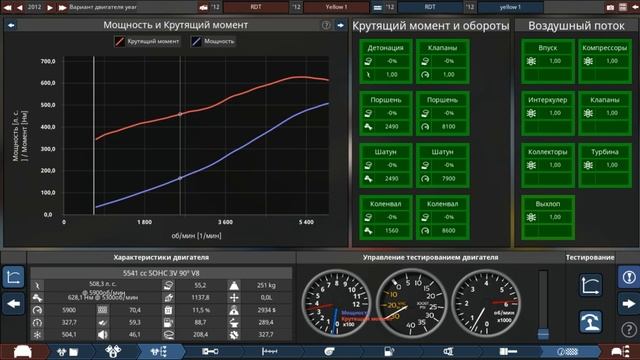This screenshot has height=360, width=640.
Task: Open the Детонация tile
Action: pos(386,62)
